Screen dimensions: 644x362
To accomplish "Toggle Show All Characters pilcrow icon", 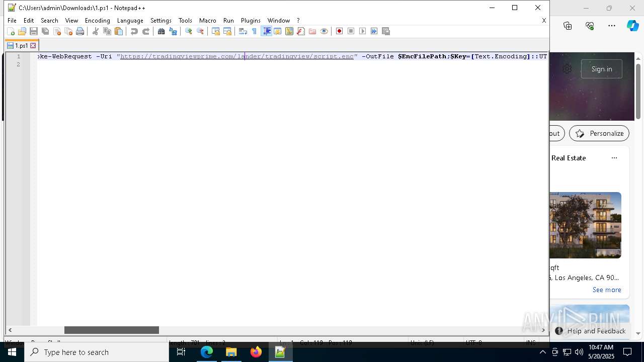I will tap(255, 31).
